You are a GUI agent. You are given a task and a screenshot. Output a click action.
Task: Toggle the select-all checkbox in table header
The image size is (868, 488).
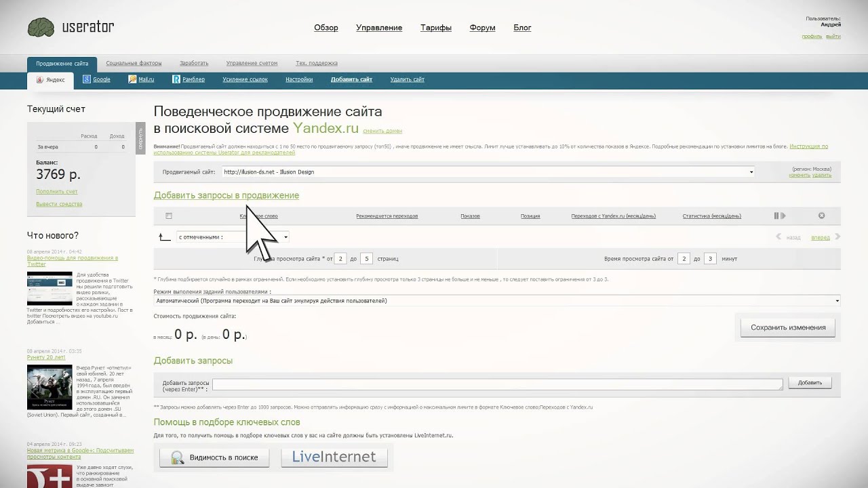point(169,216)
